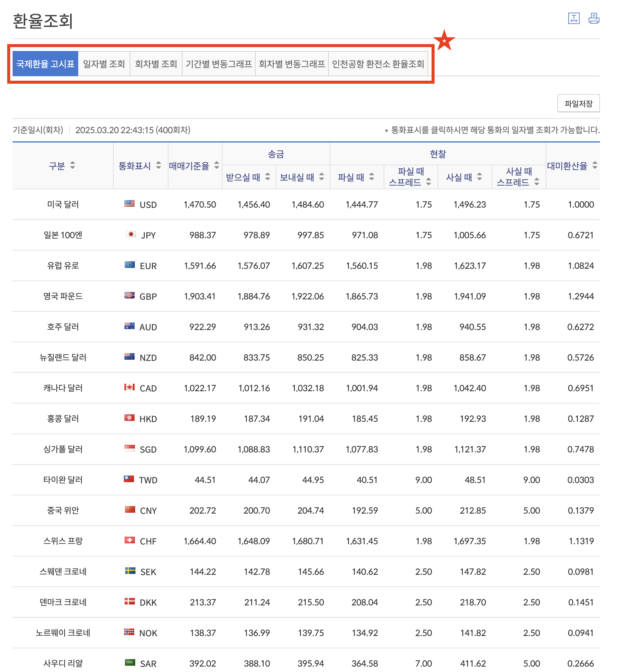Sort by 사실 때 column arrows
The height and width of the screenshot is (672, 618).
pos(480,176)
